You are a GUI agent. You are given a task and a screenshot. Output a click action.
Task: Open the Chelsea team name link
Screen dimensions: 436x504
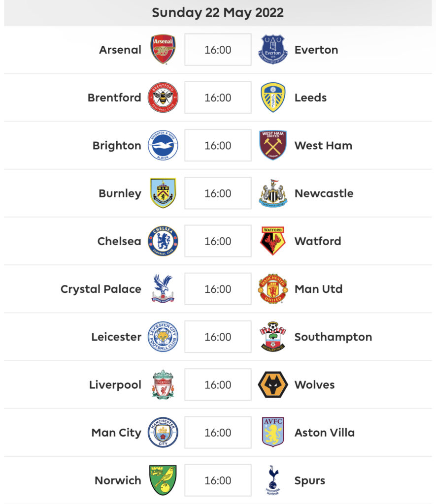pos(119,241)
